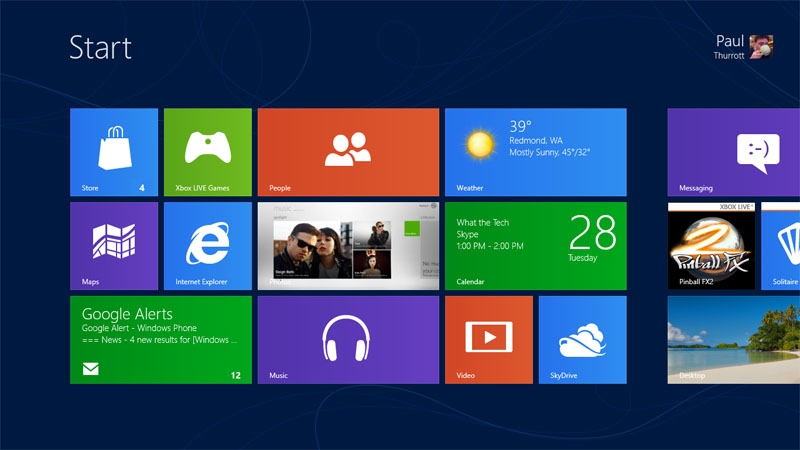Open Calendar tile showing Tuesday 28
Image resolution: width=800 pixels, height=450 pixels.
(535, 246)
